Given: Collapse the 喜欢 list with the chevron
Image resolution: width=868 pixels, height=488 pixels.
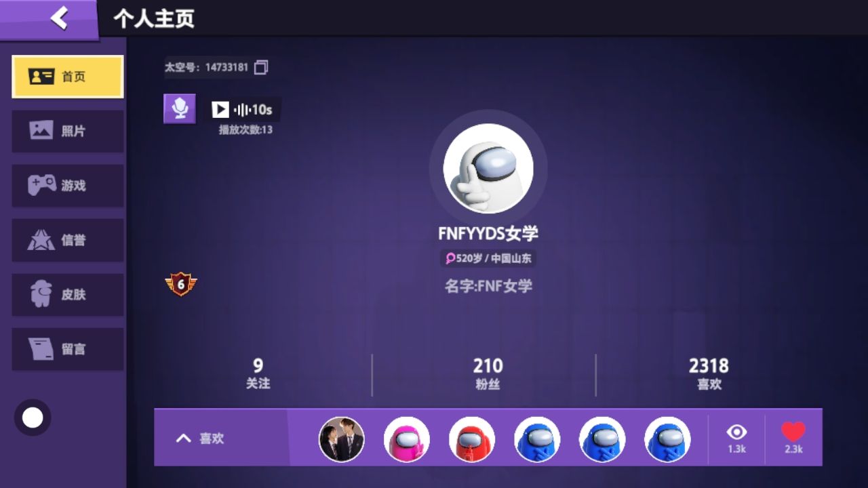Looking at the screenshot, I should click(183, 439).
